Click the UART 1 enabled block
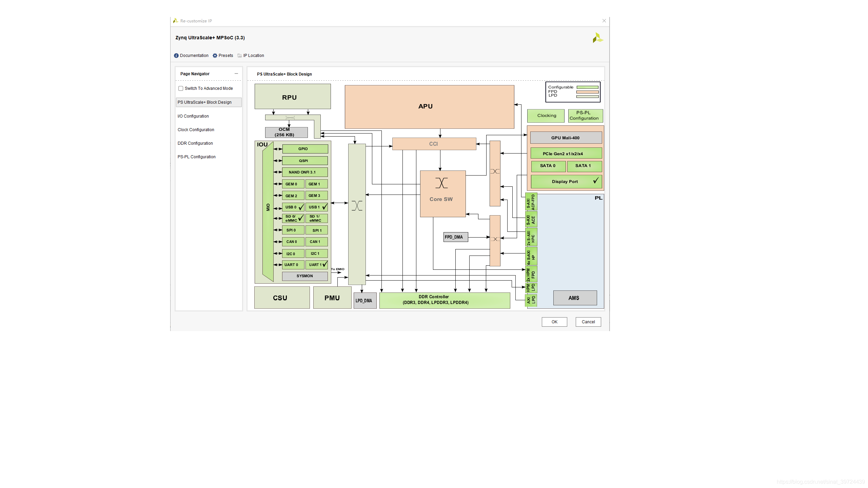 click(x=316, y=265)
